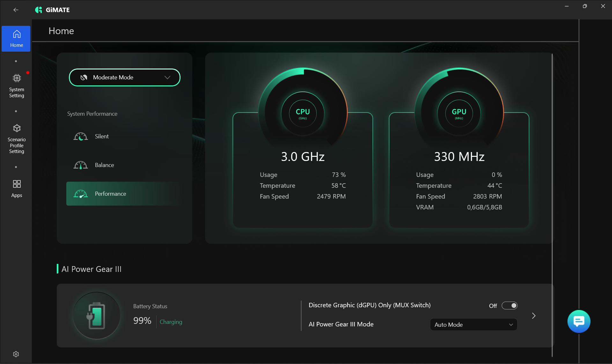Viewport: 612px width, 364px height.
Task: Open System Setting in the sidebar
Action: tap(17, 86)
